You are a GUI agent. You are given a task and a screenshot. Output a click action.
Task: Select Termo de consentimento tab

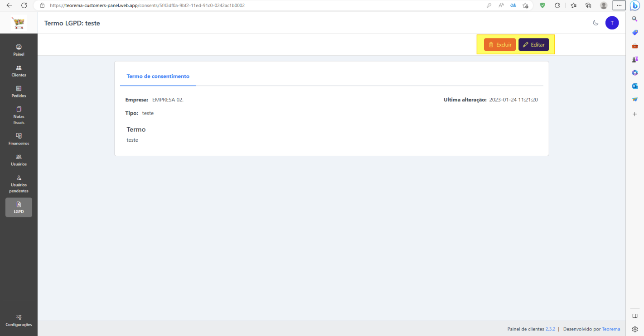tap(158, 77)
